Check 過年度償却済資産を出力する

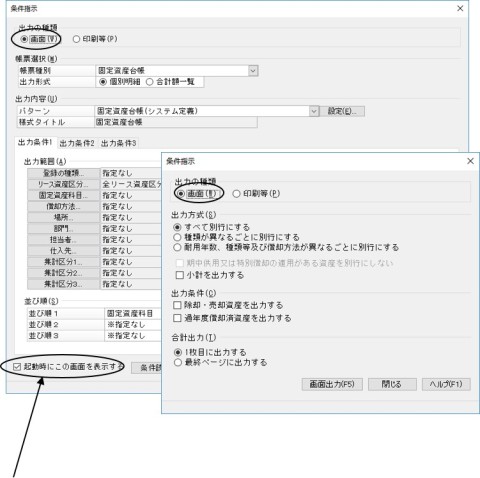point(232,318)
